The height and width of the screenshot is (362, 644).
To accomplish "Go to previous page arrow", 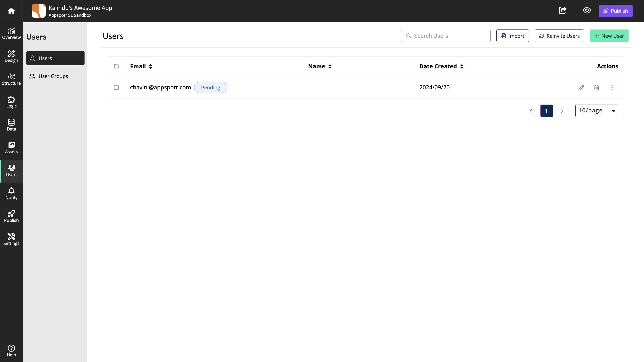I will [531, 111].
